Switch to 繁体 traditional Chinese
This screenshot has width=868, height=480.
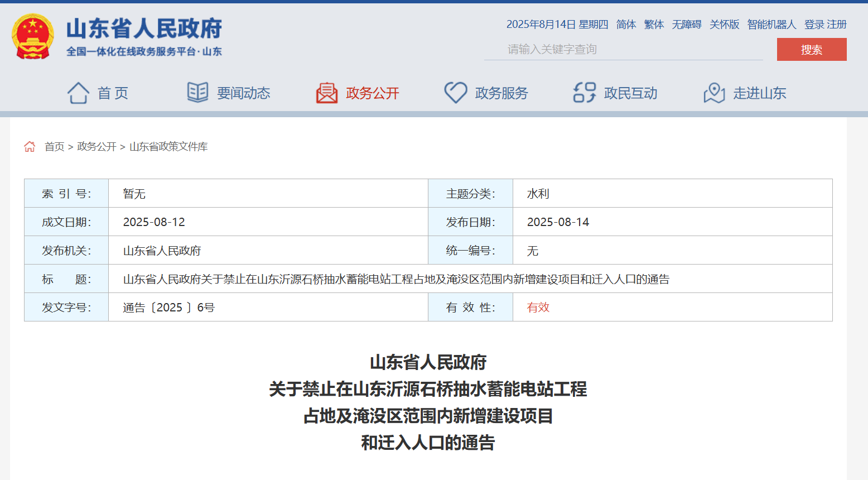(654, 25)
